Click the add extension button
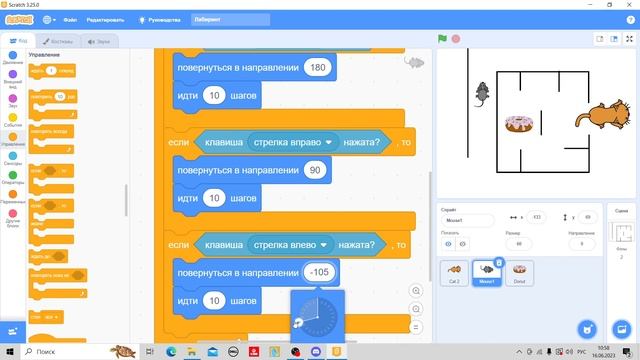 (13, 331)
